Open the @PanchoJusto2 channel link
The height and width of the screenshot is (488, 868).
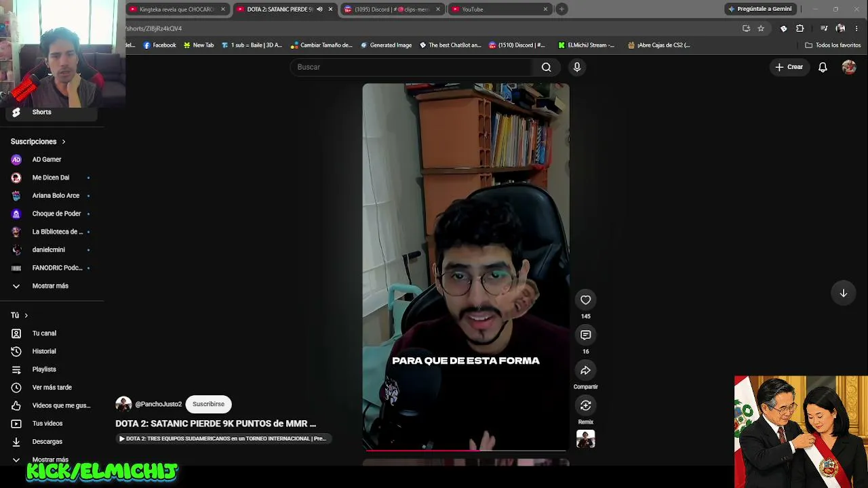(159, 404)
